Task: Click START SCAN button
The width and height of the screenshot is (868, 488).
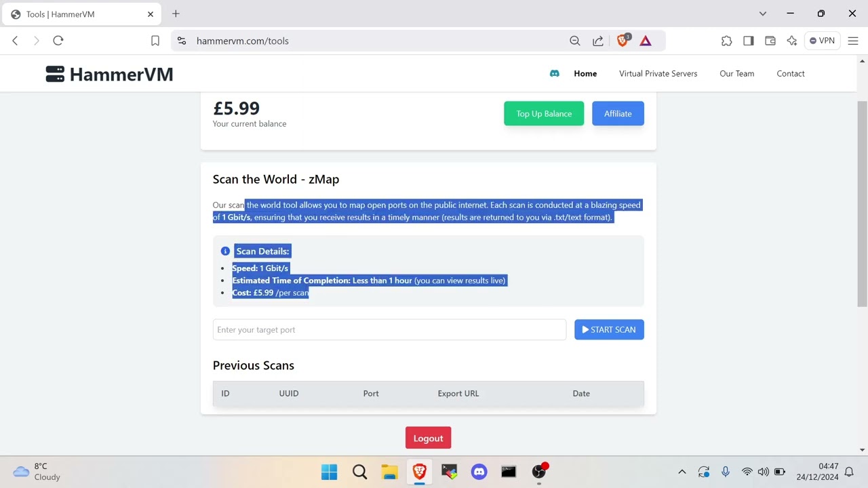Action: [609, 329]
